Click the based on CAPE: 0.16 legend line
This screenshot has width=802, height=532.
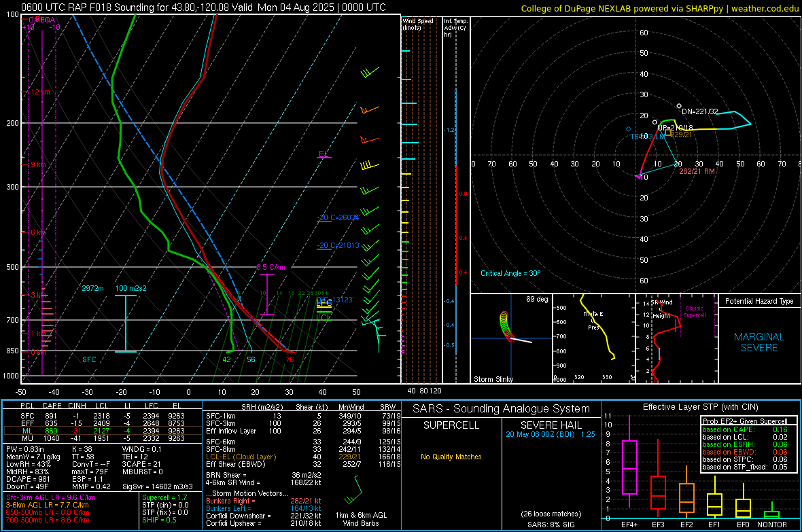pos(745,429)
